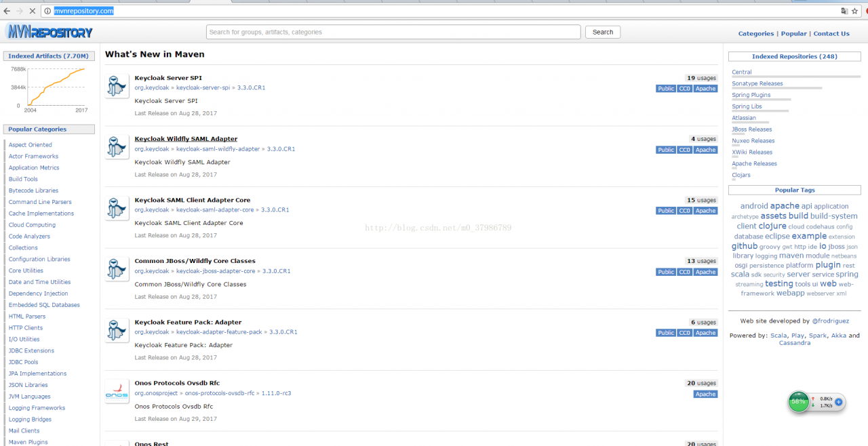Open the Popular top navigation link
The width and height of the screenshot is (868, 446).
[794, 33]
